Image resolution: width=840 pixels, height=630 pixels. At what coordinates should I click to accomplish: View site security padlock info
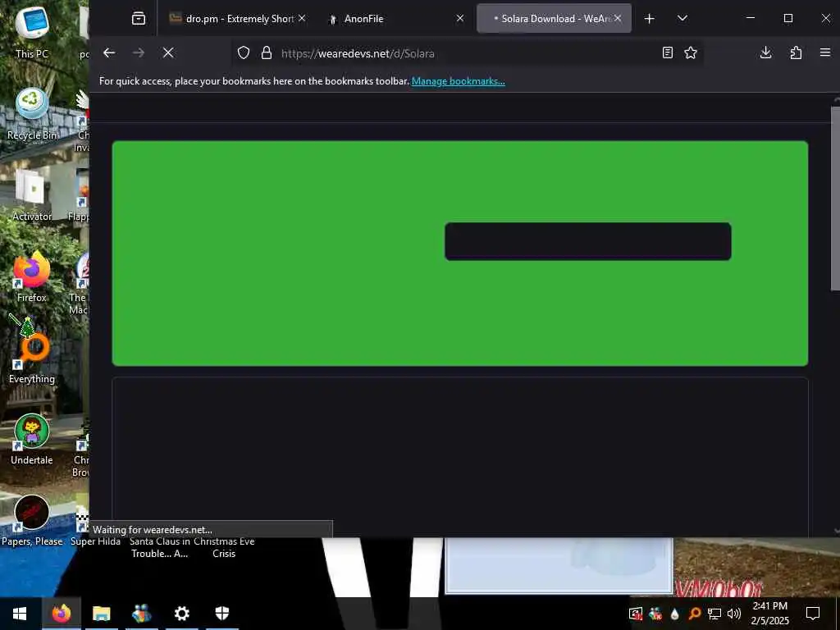click(x=267, y=53)
